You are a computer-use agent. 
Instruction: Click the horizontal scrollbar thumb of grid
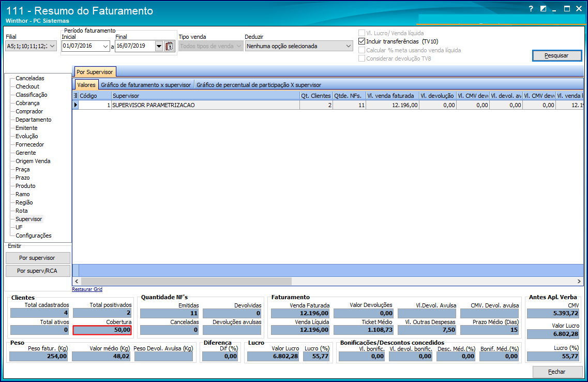(x=186, y=281)
